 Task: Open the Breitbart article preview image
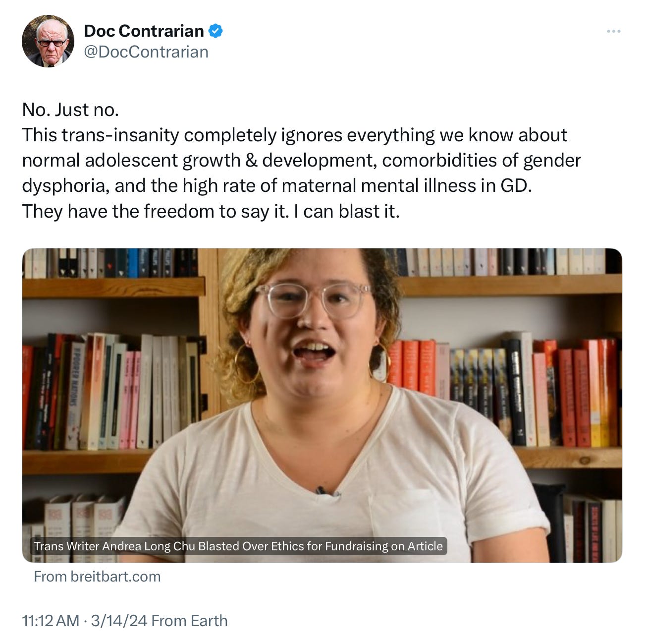(322, 405)
